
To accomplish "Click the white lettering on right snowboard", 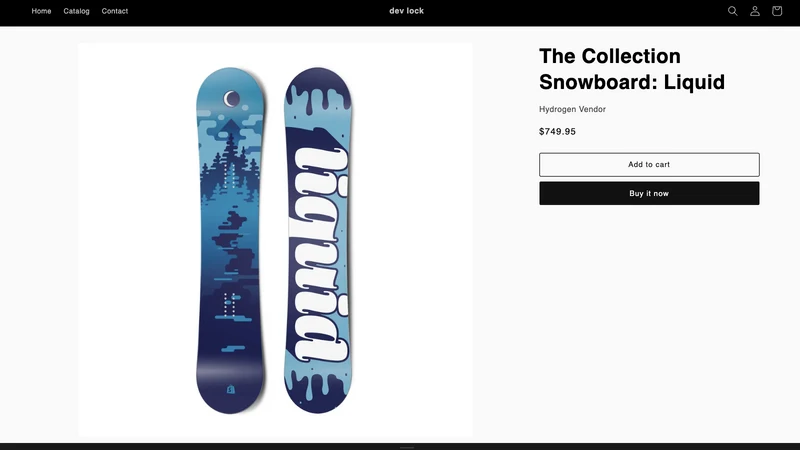I will pyautogui.click(x=319, y=254).
